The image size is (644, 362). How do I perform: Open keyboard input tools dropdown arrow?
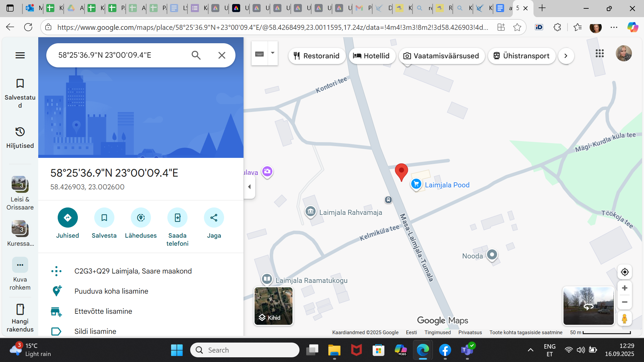coord(273,53)
